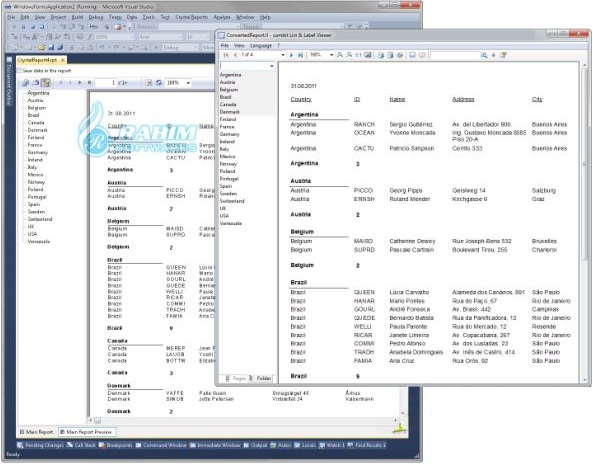Open View menu in List & Label Viewer

click(239, 45)
